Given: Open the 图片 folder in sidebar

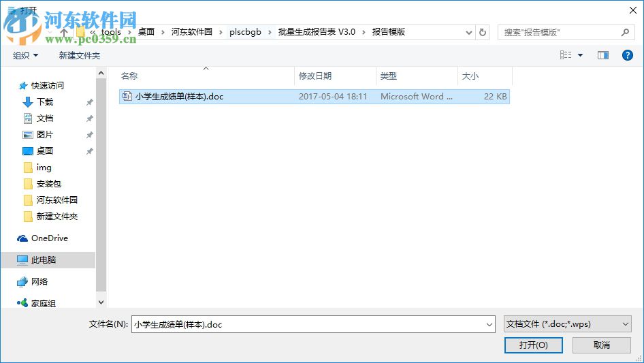Looking at the screenshot, I should point(45,134).
